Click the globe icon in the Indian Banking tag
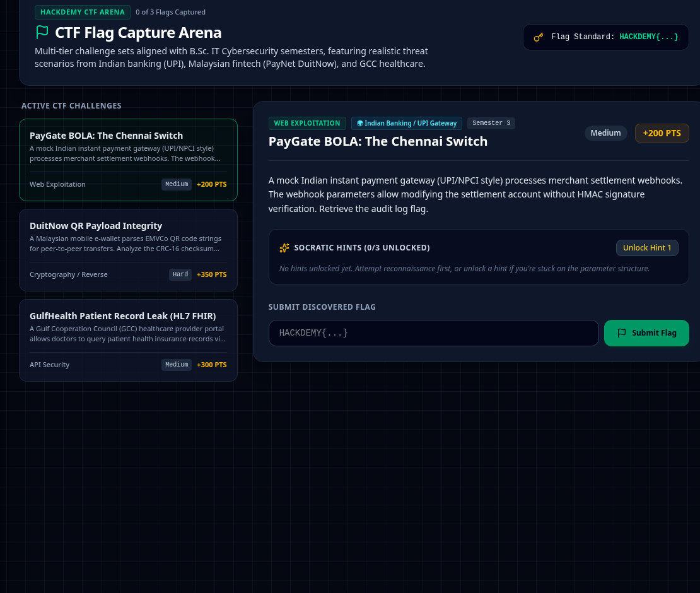 360,123
